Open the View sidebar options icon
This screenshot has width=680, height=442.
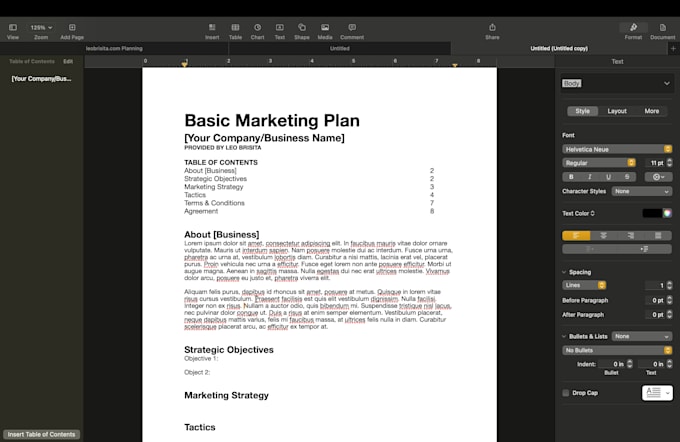[x=13, y=28]
